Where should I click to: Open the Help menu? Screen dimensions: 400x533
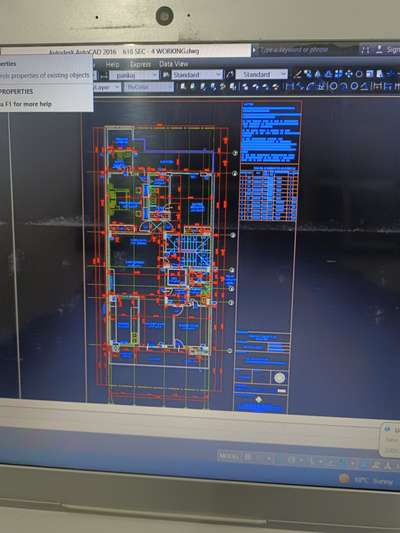click(x=112, y=65)
